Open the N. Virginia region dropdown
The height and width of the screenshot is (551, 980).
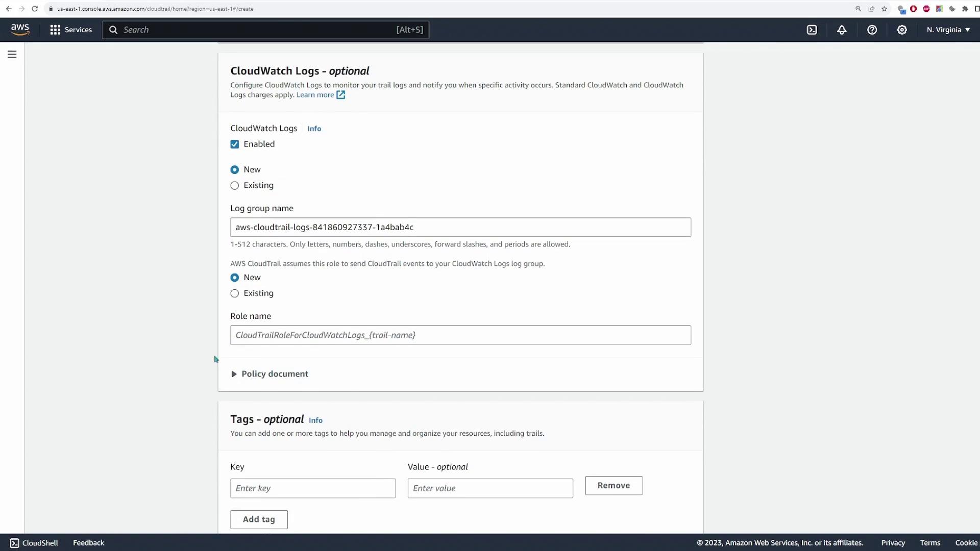(x=948, y=30)
